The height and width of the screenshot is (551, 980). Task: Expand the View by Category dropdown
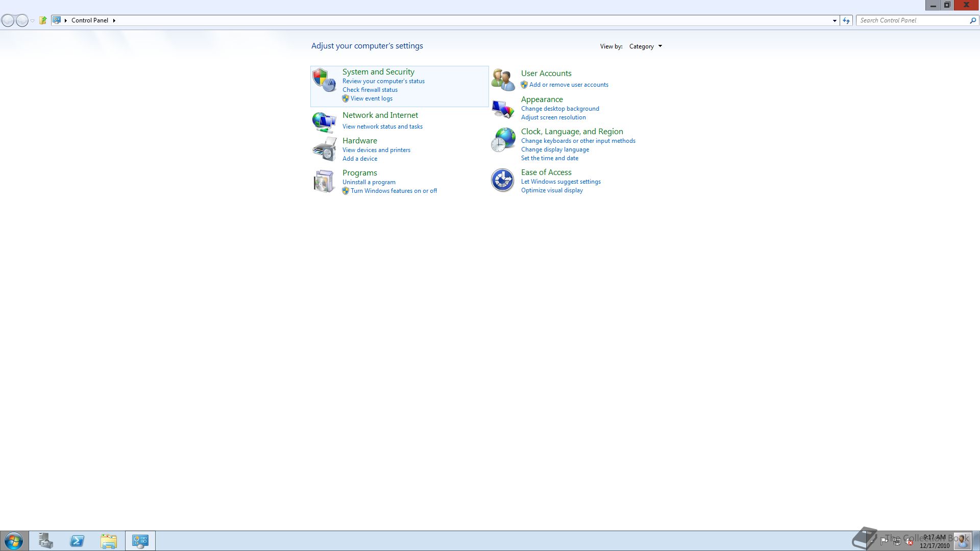646,46
